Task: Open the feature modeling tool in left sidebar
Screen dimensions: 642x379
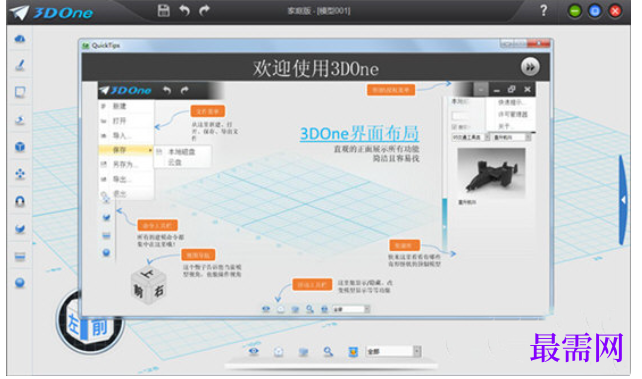Action: tap(20, 120)
